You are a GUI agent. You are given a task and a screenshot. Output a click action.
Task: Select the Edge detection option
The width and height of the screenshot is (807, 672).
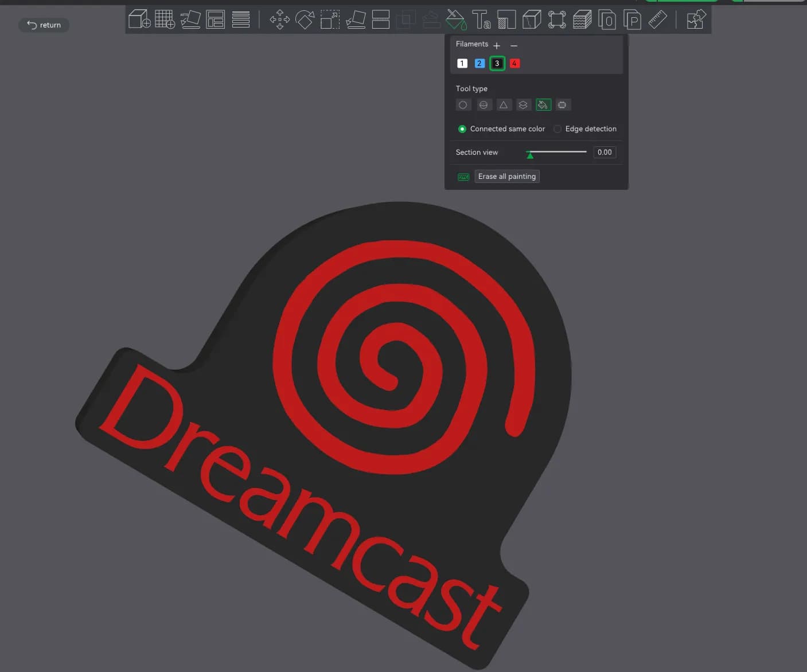[x=586, y=129]
